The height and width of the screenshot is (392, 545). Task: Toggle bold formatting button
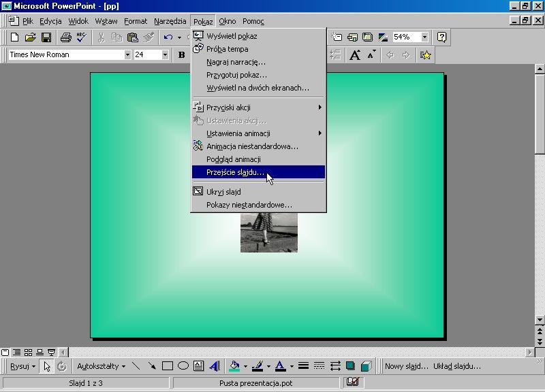[x=181, y=55]
